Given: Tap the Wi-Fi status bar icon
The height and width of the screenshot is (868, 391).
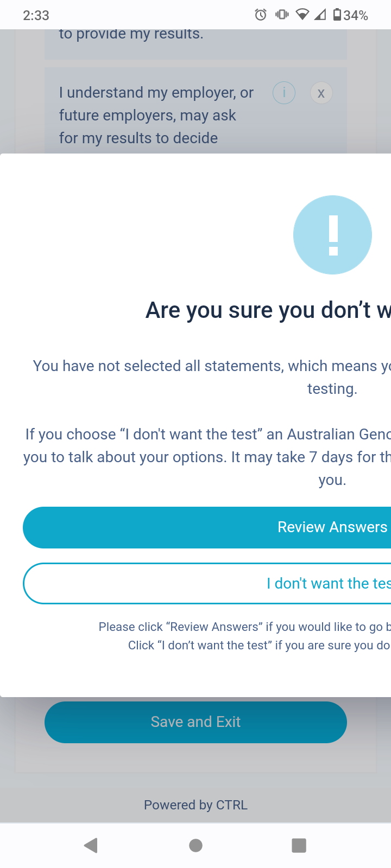Looking at the screenshot, I should [302, 15].
